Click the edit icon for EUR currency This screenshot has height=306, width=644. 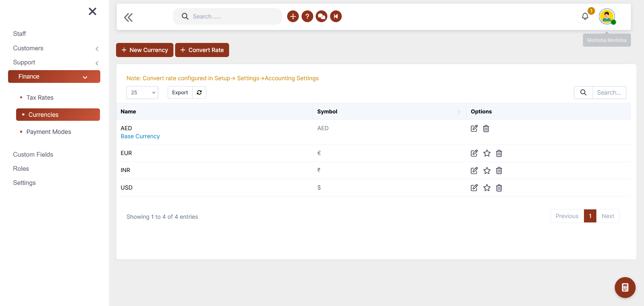point(474,153)
